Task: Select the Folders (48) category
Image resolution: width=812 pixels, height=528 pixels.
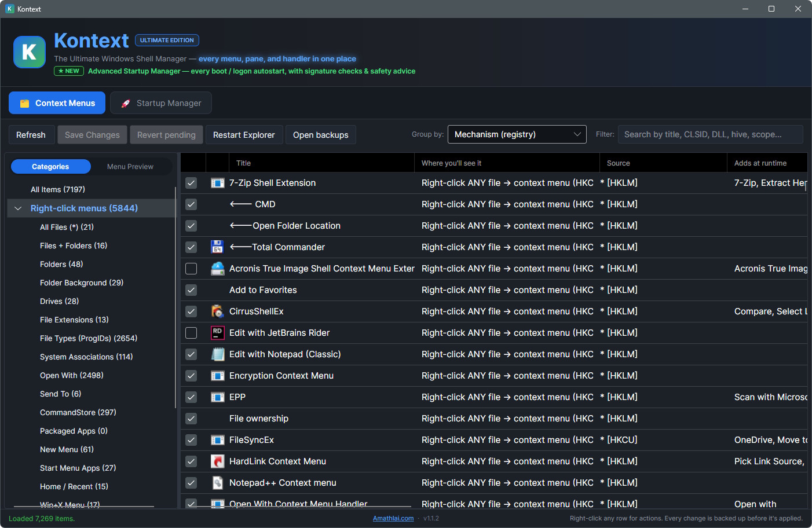Action: [61, 264]
